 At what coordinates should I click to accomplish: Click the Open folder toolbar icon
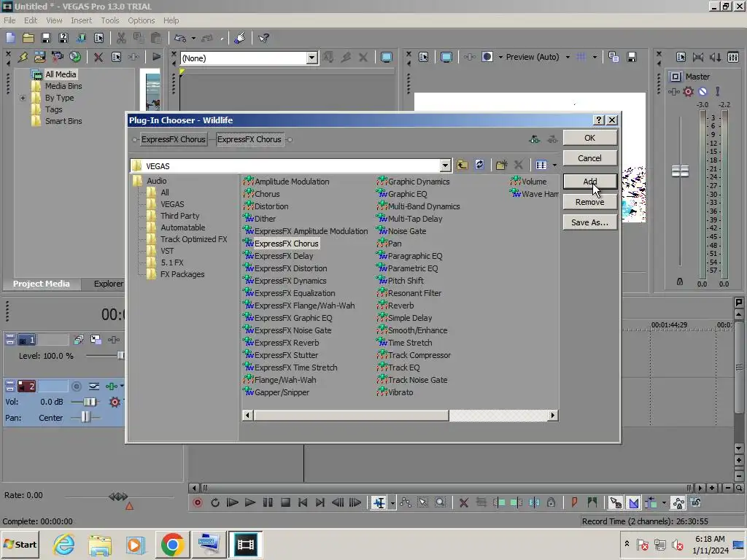pos(28,38)
